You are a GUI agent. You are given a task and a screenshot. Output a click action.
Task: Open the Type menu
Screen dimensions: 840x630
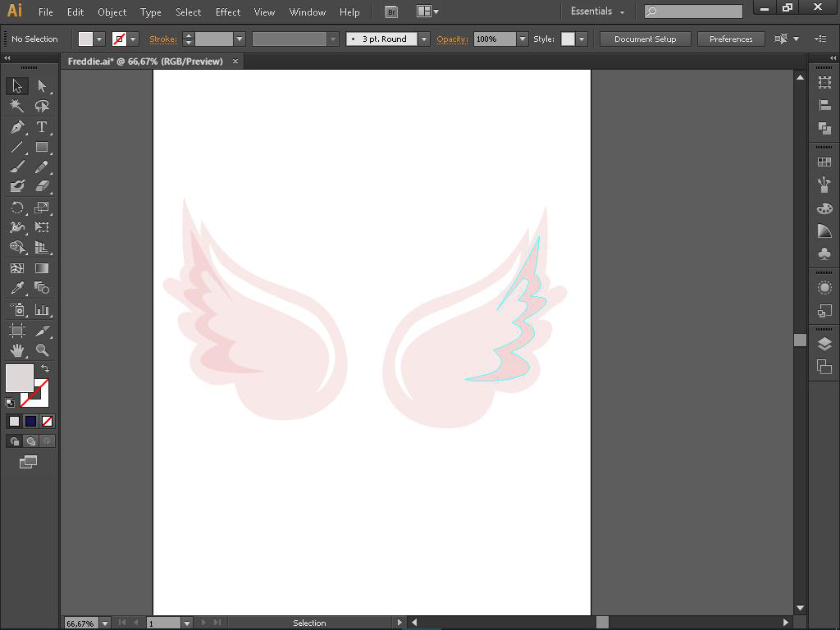point(151,11)
